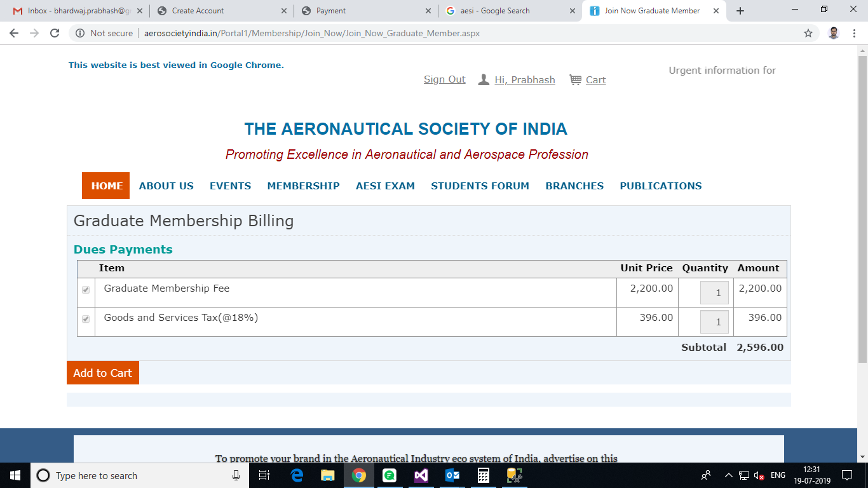
Task: Toggle the Graduate Membership Fee checkbox
Action: coord(86,290)
